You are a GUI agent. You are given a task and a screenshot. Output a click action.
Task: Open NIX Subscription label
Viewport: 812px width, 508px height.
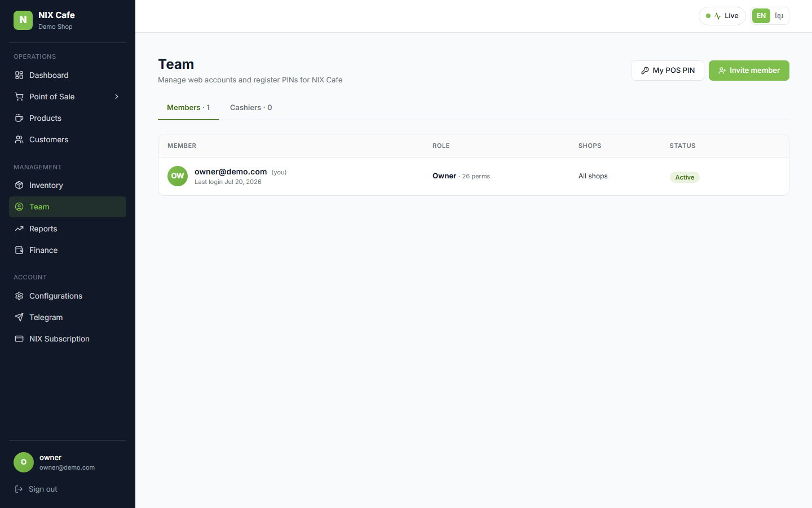(x=59, y=339)
